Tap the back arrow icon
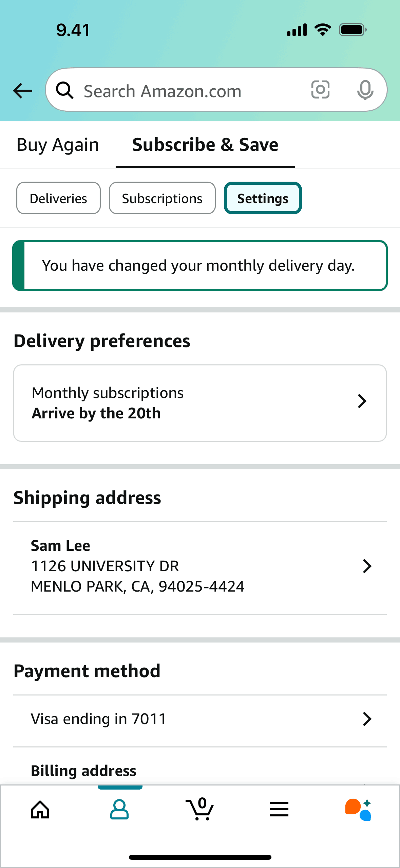Screen dimensions: 400x868 22,91
